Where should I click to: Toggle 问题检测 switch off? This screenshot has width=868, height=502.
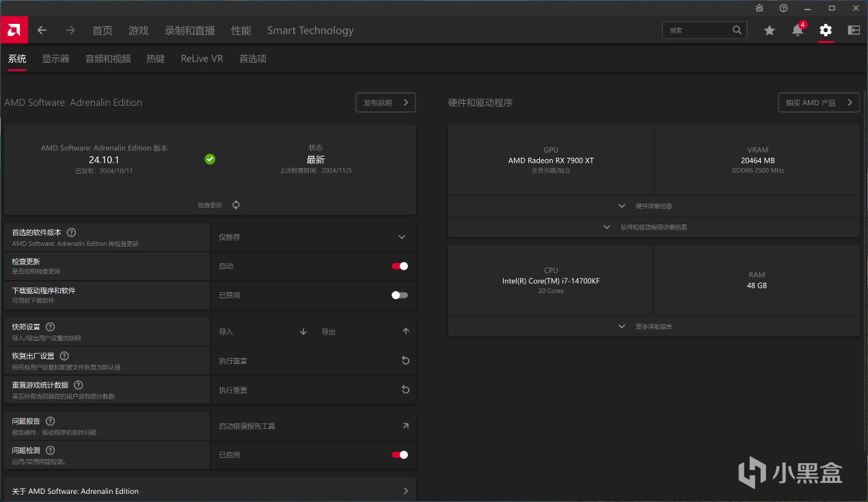[x=400, y=455]
